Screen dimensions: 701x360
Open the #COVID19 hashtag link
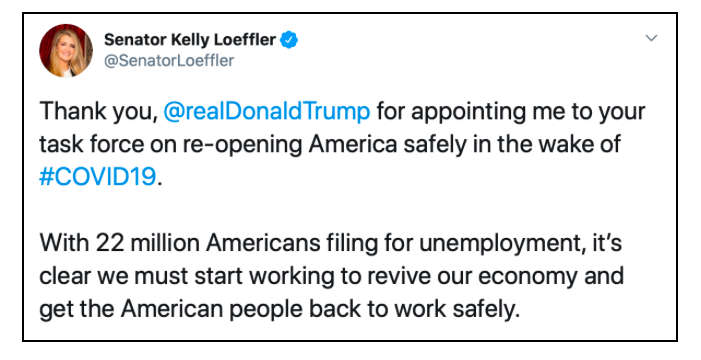coord(98,177)
